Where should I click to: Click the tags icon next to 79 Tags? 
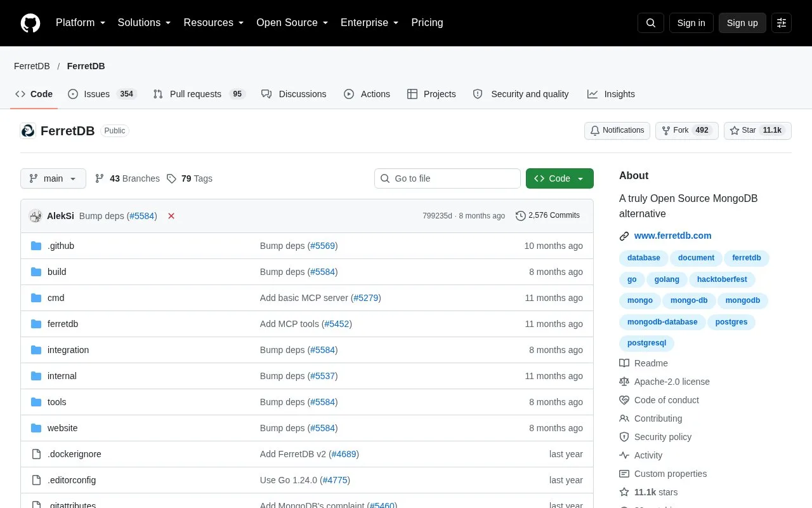click(x=171, y=178)
